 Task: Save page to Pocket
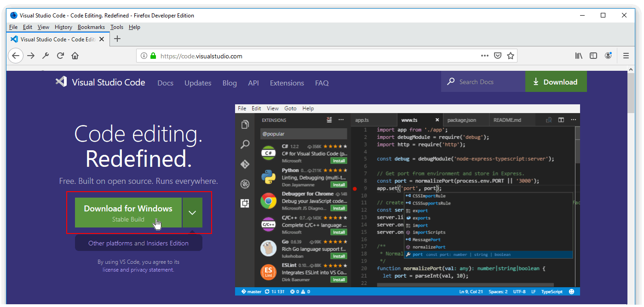pyautogui.click(x=497, y=56)
